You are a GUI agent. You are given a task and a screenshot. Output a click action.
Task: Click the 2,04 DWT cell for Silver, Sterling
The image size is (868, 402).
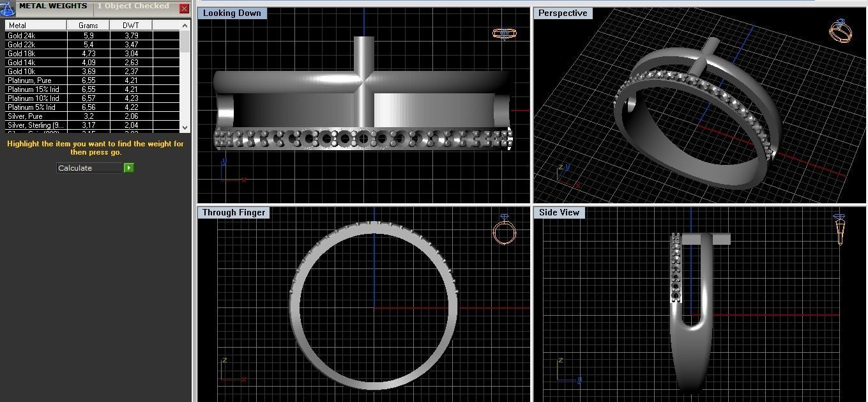tap(131, 125)
